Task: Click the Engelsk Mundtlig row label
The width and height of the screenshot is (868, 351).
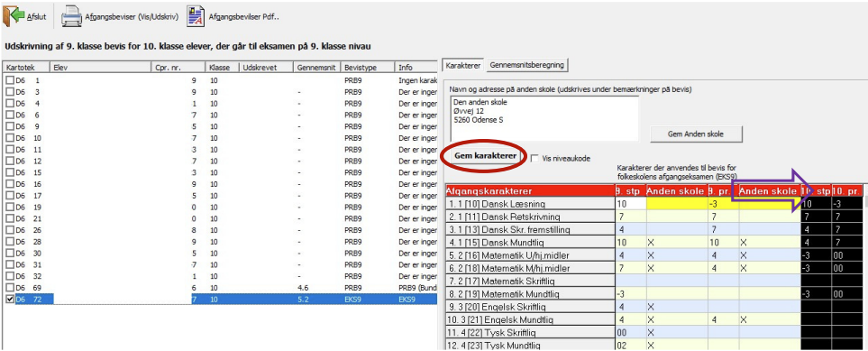Action: coord(530,320)
